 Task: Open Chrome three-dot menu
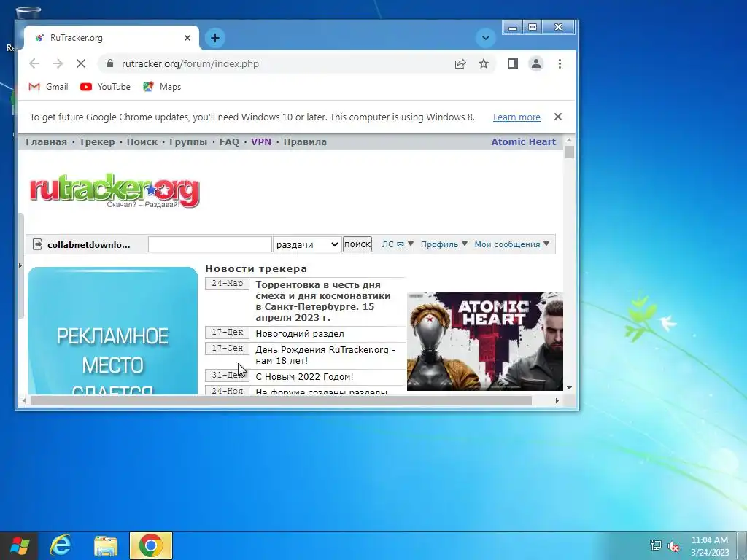(x=560, y=64)
